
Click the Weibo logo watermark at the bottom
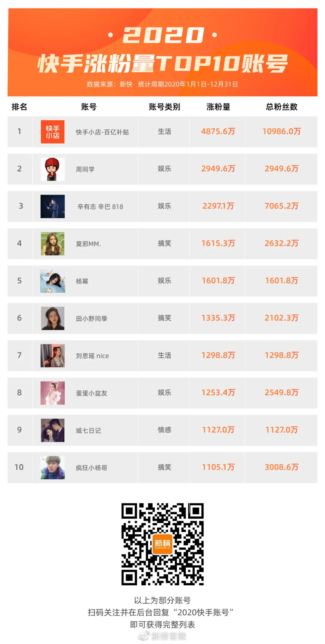point(144,636)
